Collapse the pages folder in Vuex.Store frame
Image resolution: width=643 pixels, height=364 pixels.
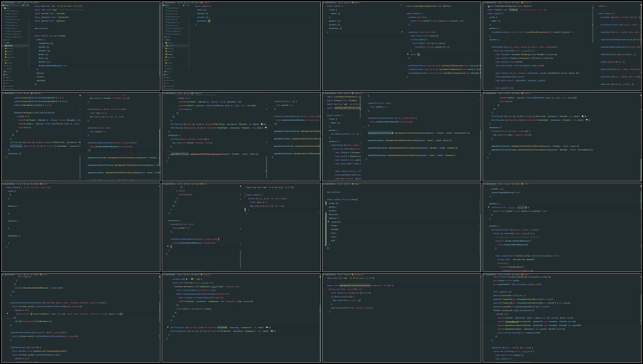pos(3,8)
